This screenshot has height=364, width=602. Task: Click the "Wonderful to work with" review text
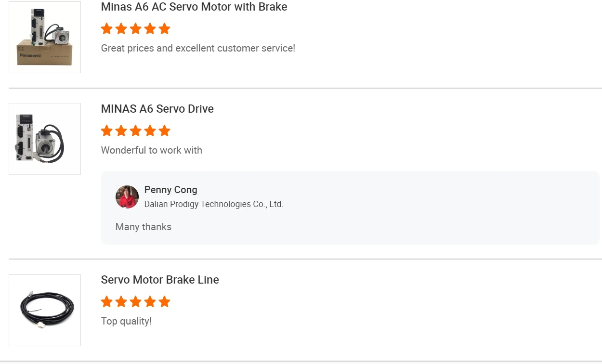[x=152, y=150]
